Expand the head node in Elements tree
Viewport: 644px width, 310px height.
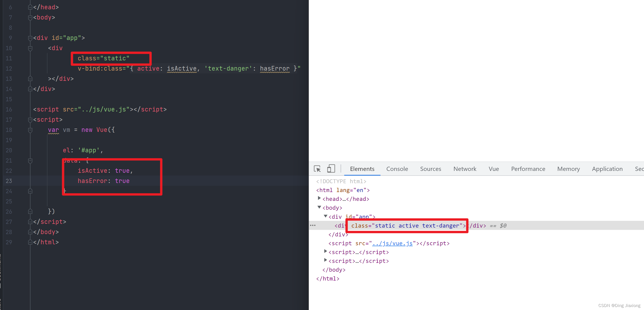[x=319, y=198]
